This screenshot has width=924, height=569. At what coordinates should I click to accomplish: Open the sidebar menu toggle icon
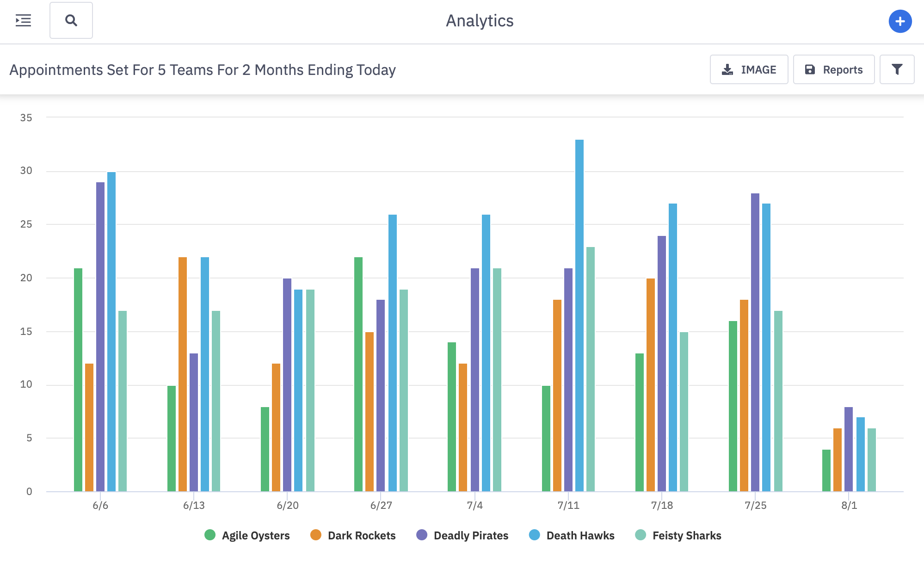pyautogui.click(x=23, y=21)
